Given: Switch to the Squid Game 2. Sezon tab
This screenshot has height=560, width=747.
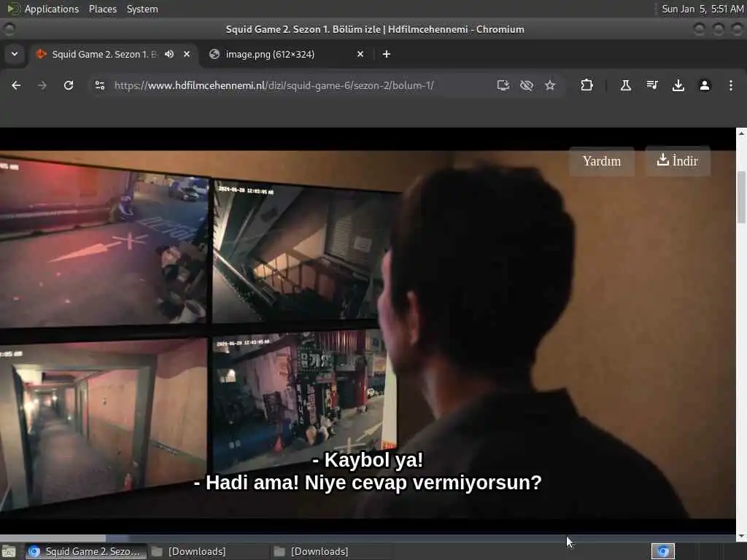Looking at the screenshot, I should click(x=113, y=54).
